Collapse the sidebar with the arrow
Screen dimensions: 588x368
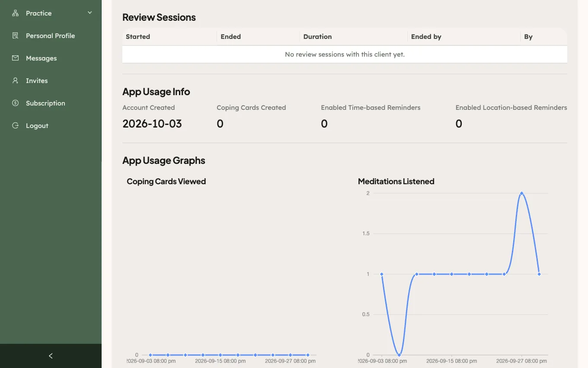(x=51, y=356)
